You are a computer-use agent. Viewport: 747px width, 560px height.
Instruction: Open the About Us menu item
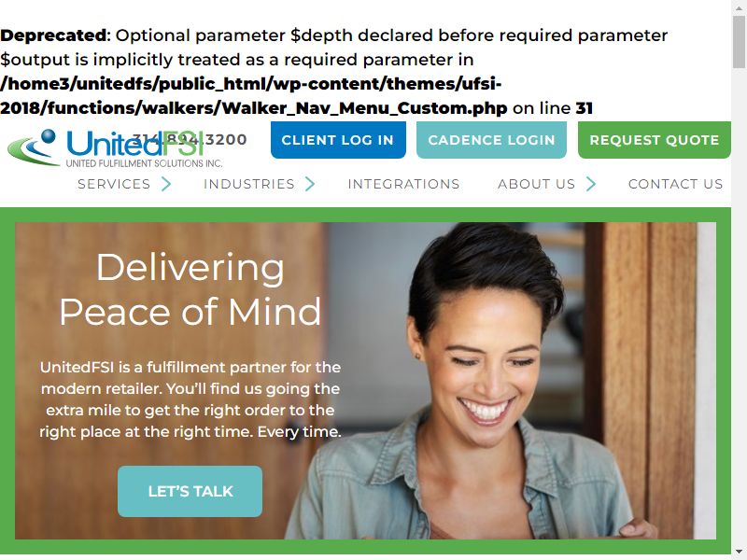(x=536, y=184)
